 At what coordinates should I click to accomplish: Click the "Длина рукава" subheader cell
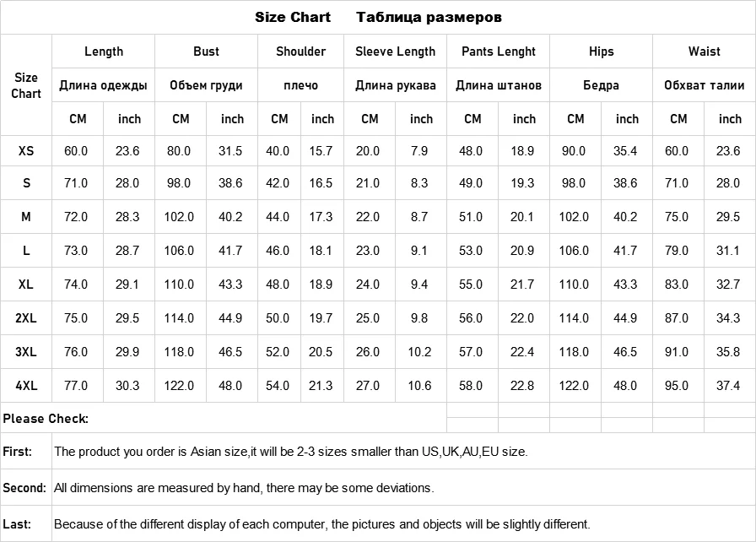point(395,85)
